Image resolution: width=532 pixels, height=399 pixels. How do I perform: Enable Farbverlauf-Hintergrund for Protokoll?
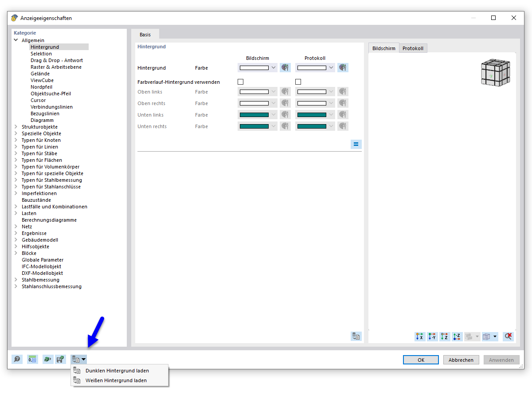298,82
